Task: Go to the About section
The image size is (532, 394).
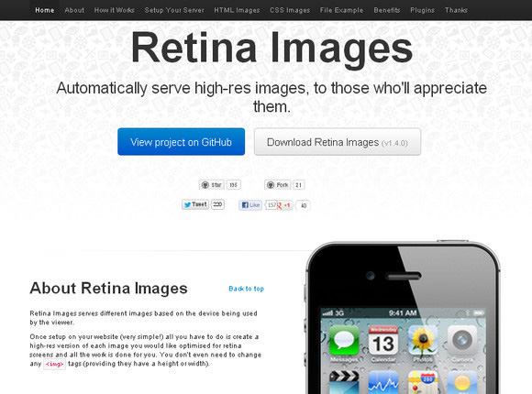Action: 74,10
